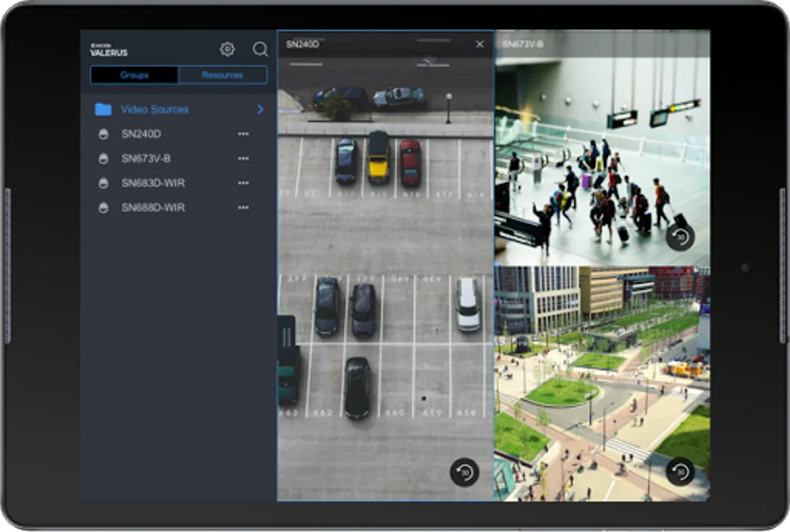Screen dimensions: 790x532
Task: Switch to the Groups tab
Action: pos(134,75)
